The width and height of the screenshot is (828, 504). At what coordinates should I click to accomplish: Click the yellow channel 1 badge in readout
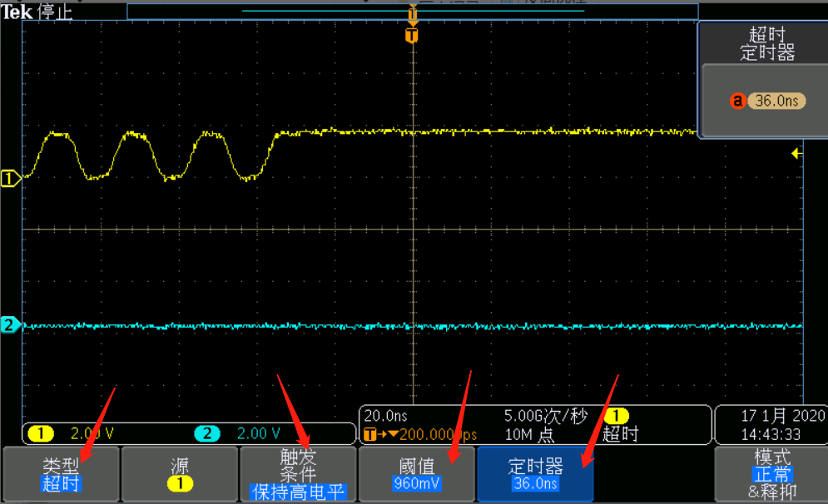(41, 434)
